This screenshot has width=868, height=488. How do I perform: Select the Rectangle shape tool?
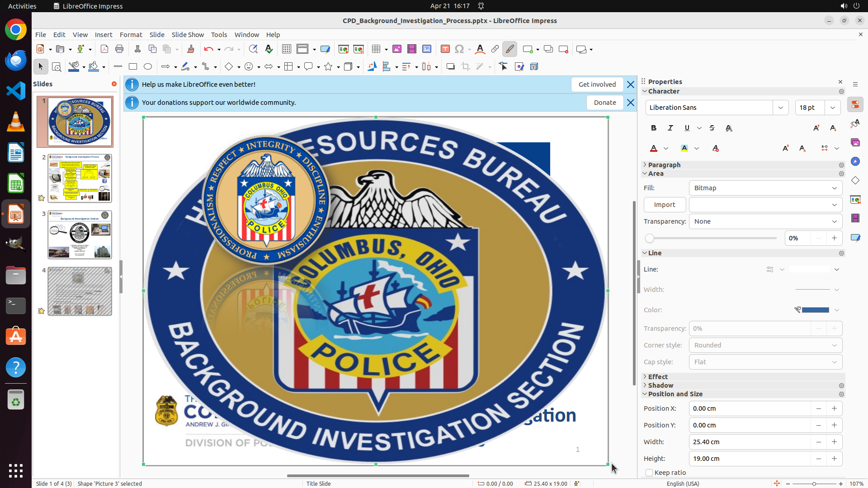[x=133, y=67]
